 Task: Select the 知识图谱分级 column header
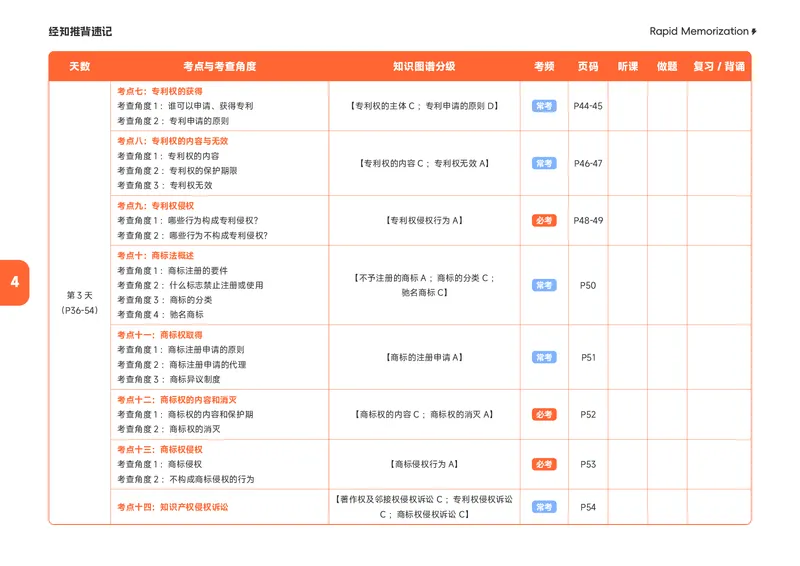[x=424, y=66]
